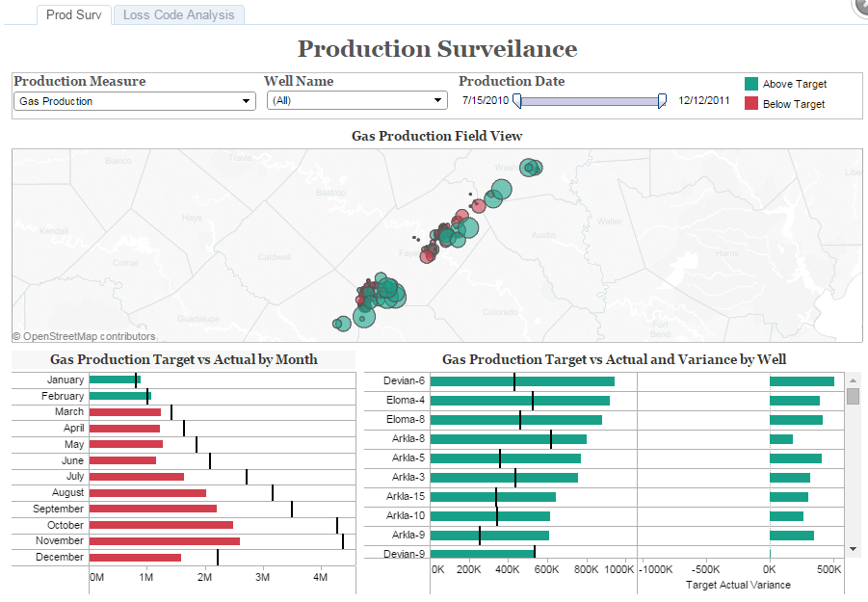Open the Well Name dropdown
868x602 pixels.
coord(356,99)
